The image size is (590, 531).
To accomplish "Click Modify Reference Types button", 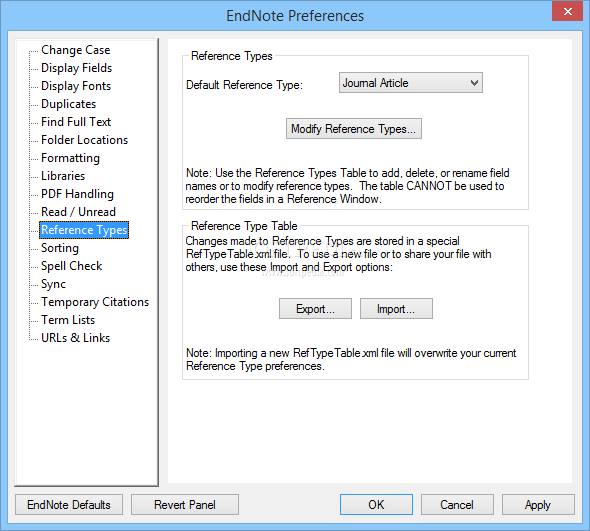I will point(354,129).
